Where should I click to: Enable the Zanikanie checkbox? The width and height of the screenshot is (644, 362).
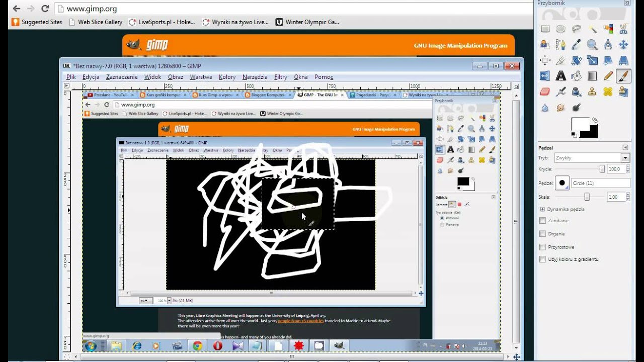click(x=542, y=221)
